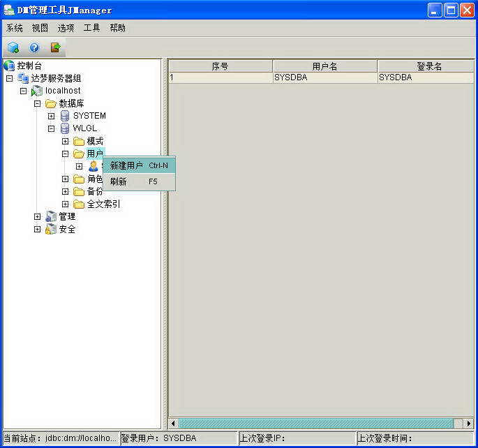The width and height of the screenshot is (478, 448).
Task: Click the horizontal scrollbar left arrow
Action: 174,424
